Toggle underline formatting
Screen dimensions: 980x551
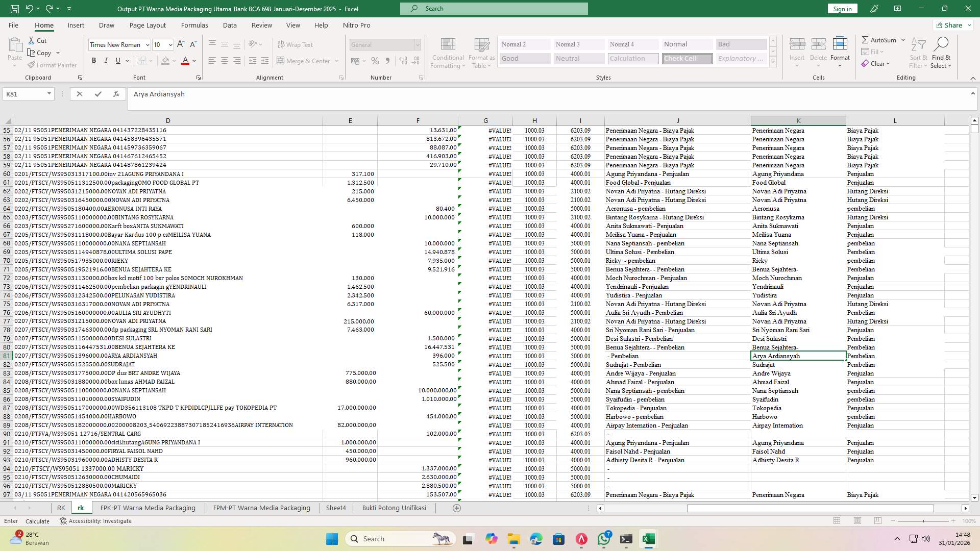click(x=117, y=60)
